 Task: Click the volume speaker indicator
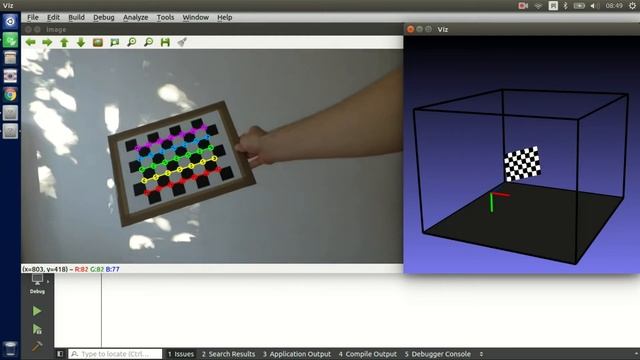[595, 6]
